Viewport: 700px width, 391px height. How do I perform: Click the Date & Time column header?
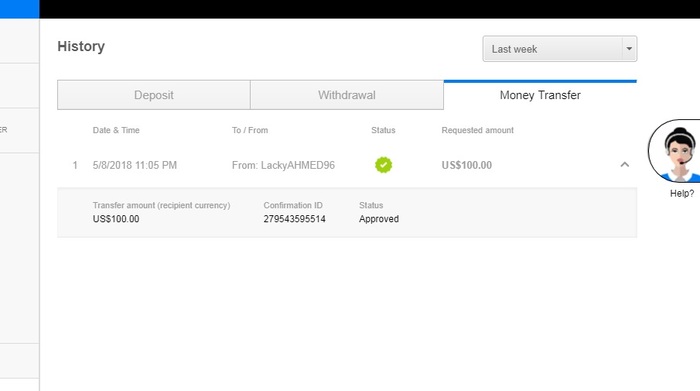pos(116,130)
